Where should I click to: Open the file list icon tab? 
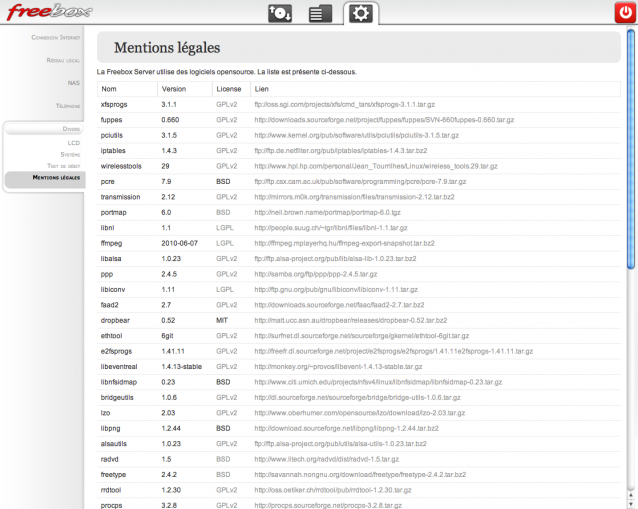tap(320, 13)
